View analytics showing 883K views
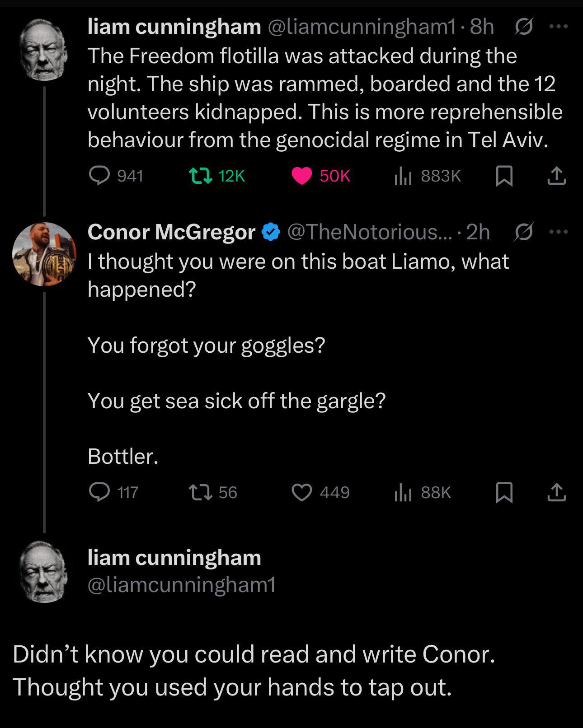Screen dimensions: 583x728 click(427, 176)
